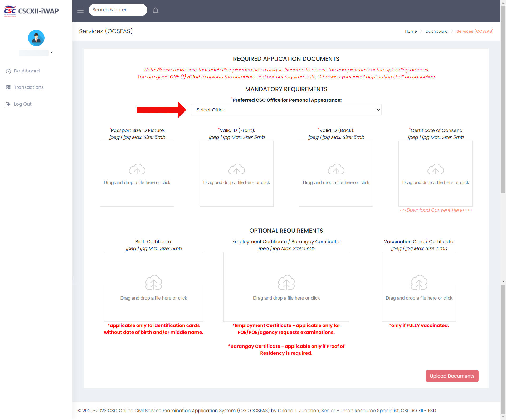Click Certificate of Consent drop zone text
Viewport: 506px width, 420px height.
(436, 183)
